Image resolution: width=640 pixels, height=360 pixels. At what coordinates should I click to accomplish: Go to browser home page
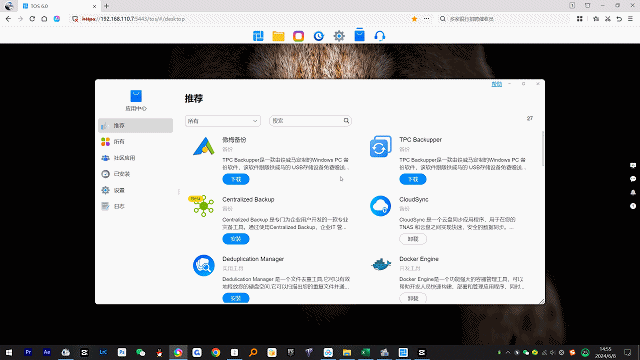click(x=44, y=19)
